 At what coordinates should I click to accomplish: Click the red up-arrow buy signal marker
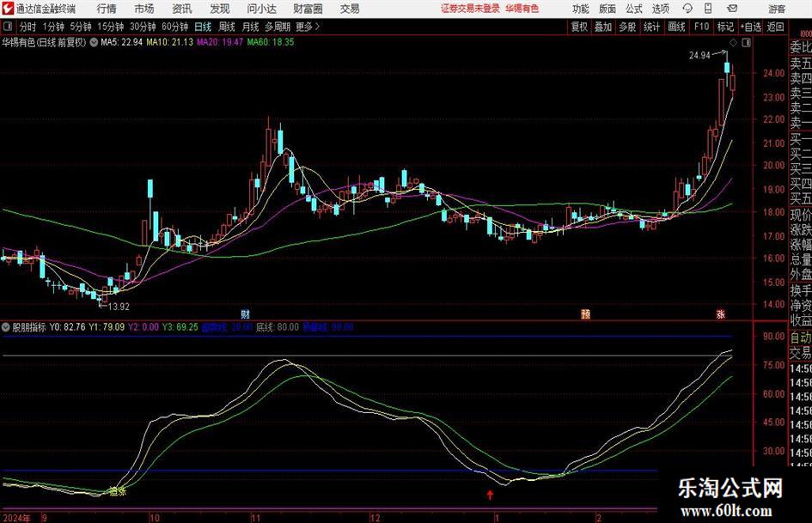pyautogui.click(x=490, y=495)
